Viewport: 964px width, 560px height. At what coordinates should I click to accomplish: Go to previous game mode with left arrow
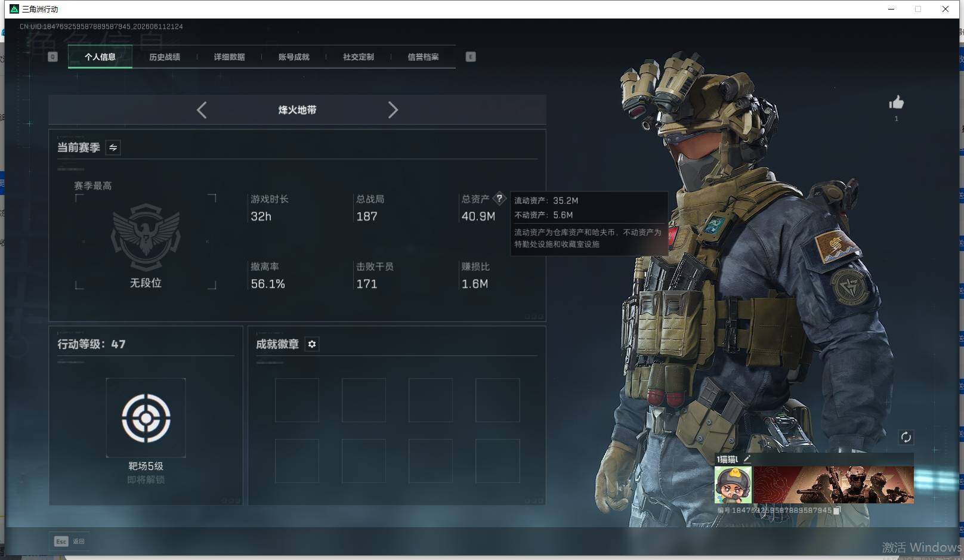pyautogui.click(x=202, y=110)
